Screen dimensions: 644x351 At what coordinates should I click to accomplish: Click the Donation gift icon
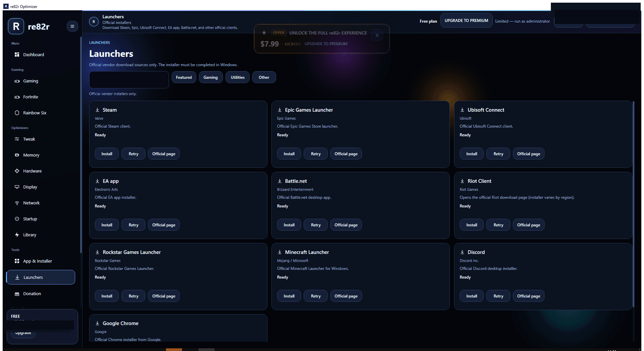tap(17, 293)
